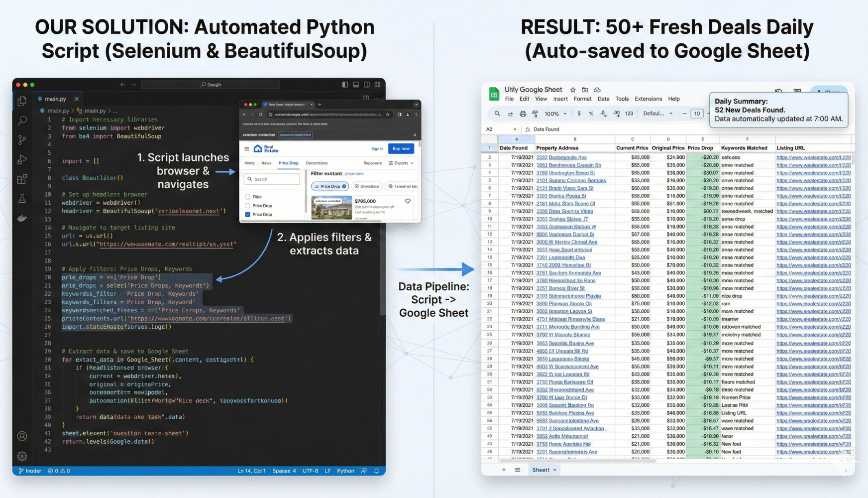Open the Testing flask icon view

[x=22, y=199]
